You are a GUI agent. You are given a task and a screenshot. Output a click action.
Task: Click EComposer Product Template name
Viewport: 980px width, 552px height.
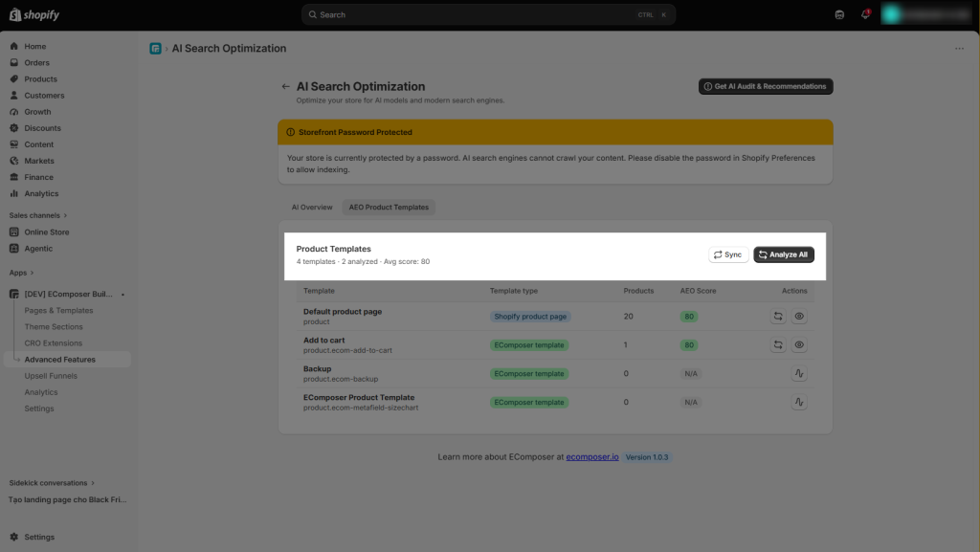click(x=359, y=397)
